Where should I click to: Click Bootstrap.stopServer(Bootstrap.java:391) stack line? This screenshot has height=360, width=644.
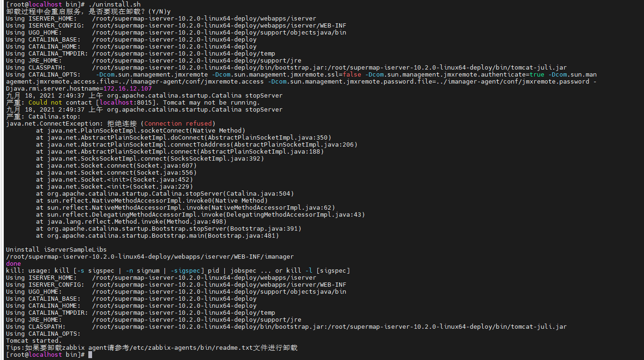click(x=169, y=228)
